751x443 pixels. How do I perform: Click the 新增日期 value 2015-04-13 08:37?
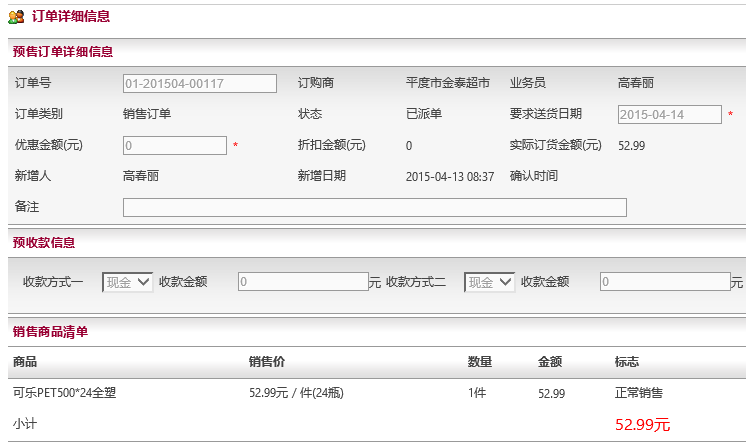[450, 177]
